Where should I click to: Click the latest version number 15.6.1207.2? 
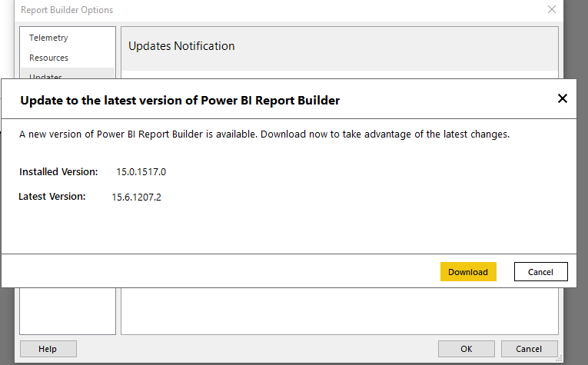[137, 197]
